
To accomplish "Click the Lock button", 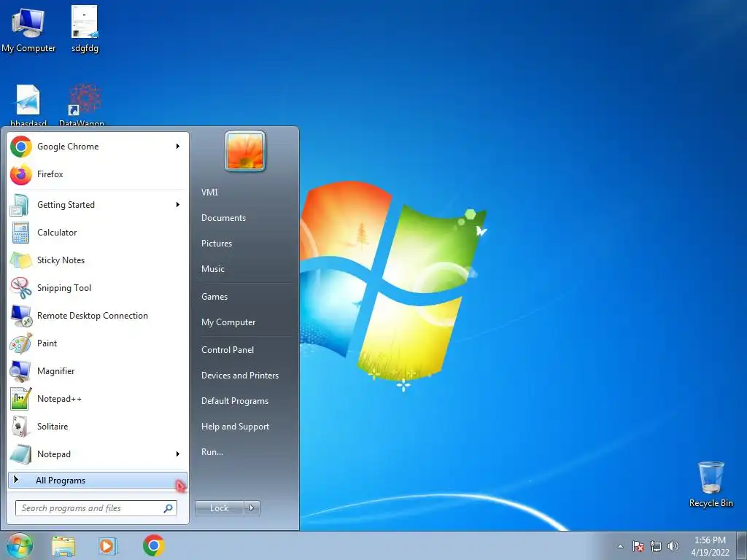I will tap(220, 508).
